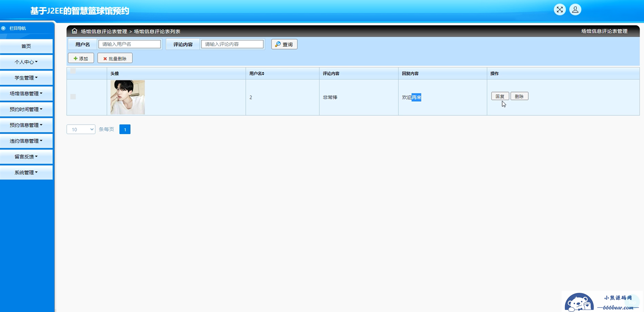Image resolution: width=644 pixels, height=312 pixels.
Task: Expand the 违约信息管理 menu
Action: 26,141
